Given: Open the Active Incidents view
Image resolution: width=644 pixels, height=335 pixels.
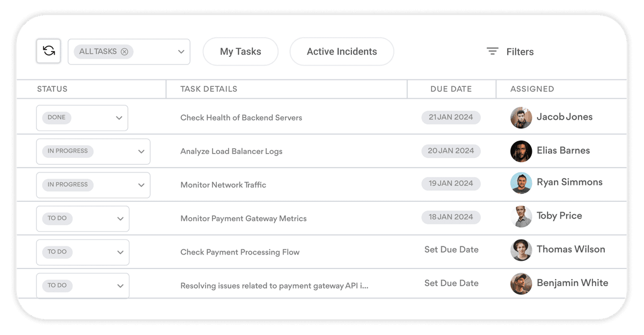Looking at the screenshot, I should (341, 51).
